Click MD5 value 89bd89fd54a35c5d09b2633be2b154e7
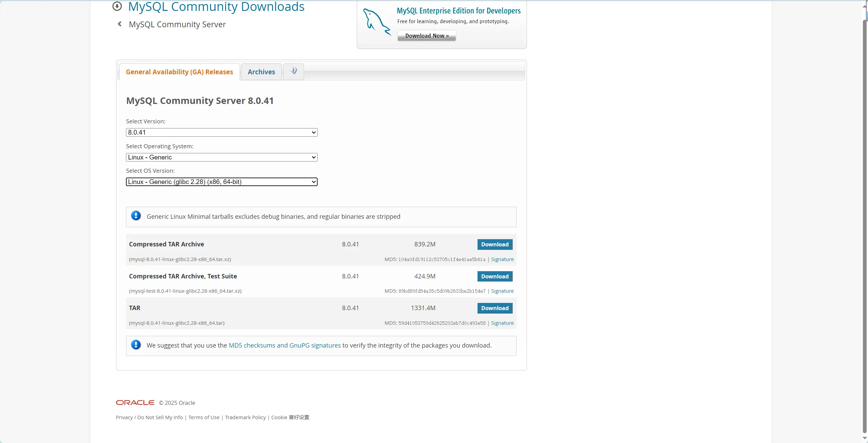 (x=442, y=291)
